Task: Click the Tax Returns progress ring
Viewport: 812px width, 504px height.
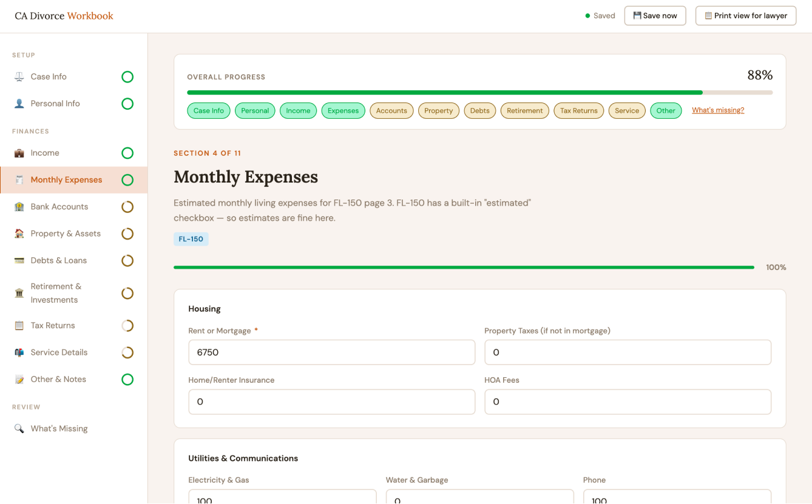Action: (x=127, y=326)
